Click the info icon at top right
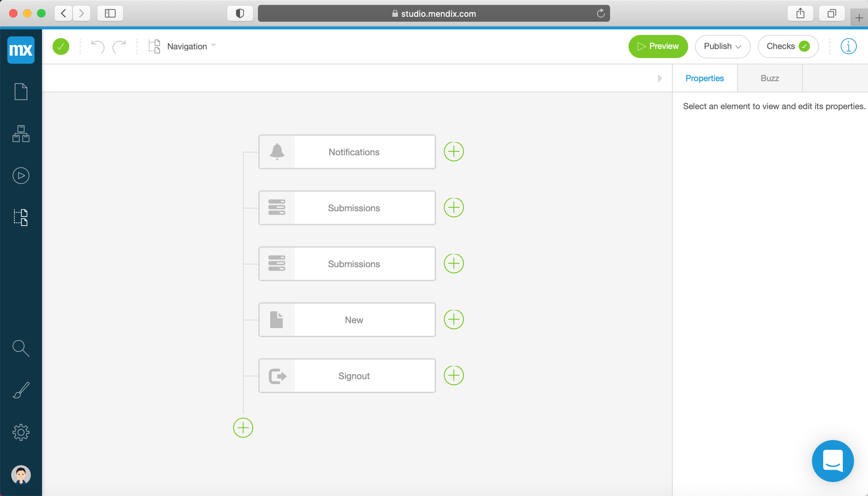Image resolution: width=868 pixels, height=496 pixels. point(848,46)
